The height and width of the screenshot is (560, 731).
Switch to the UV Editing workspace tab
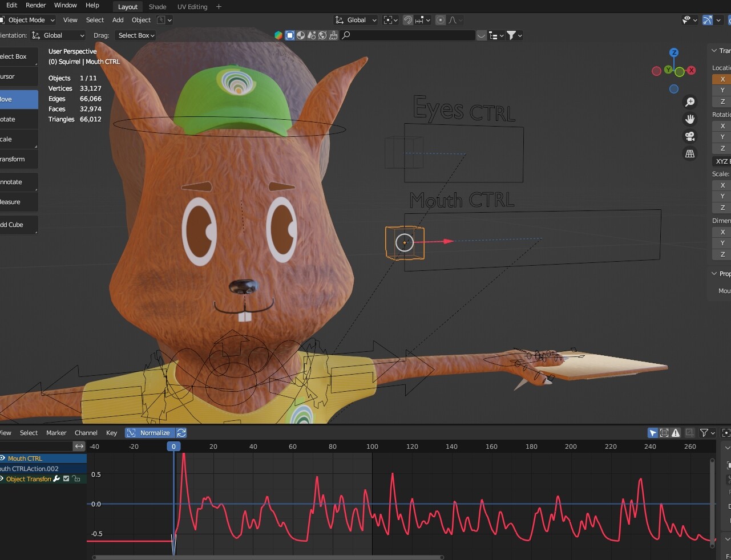coord(192,7)
